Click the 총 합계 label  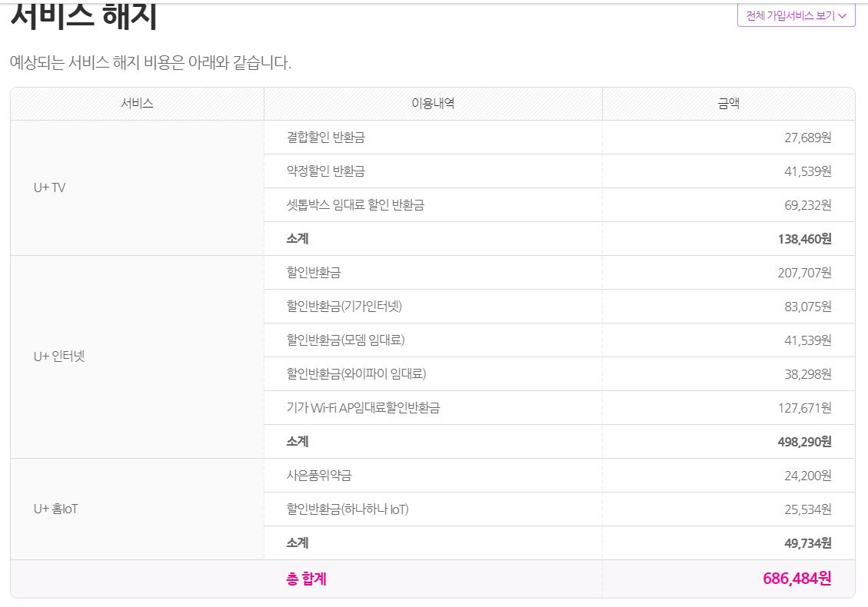click(x=306, y=579)
